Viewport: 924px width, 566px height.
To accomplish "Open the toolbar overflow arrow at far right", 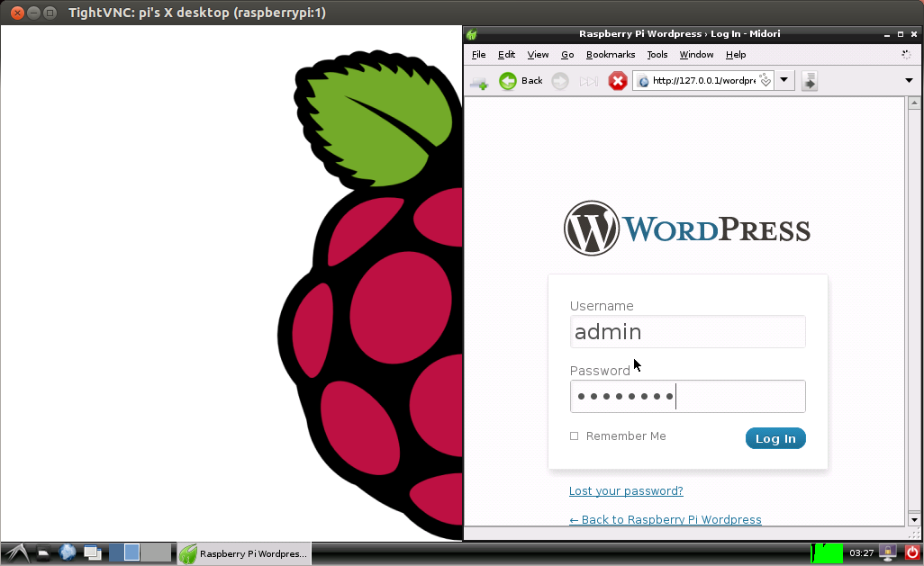I will coord(909,81).
